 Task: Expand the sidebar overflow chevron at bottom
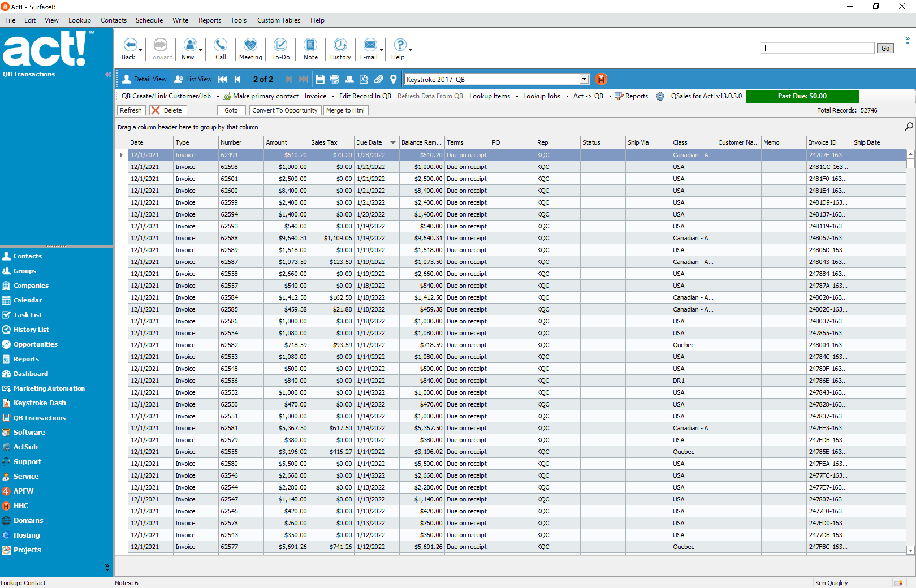click(x=107, y=567)
